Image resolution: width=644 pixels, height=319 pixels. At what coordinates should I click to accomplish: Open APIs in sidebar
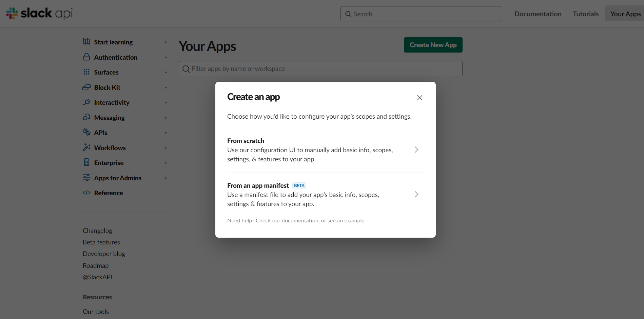click(x=101, y=133)
